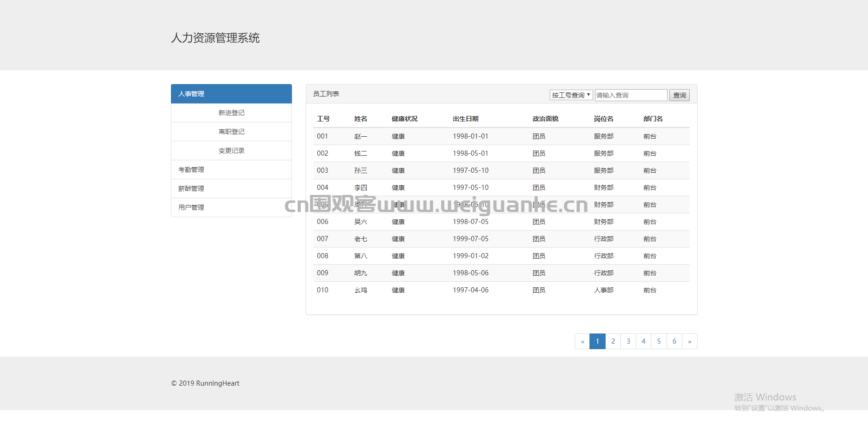Click employee number 009
The image size is (868, 424).
[322, 273]
